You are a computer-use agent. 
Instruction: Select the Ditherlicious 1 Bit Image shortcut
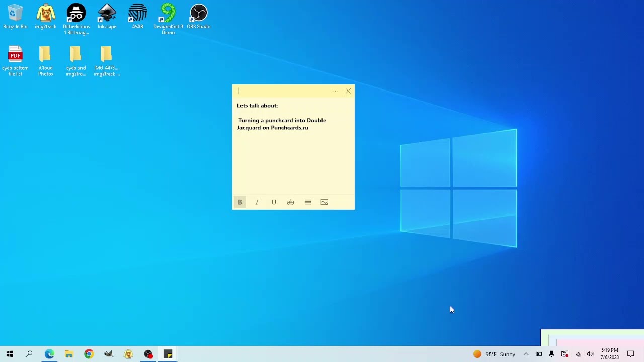click(76, 20)
